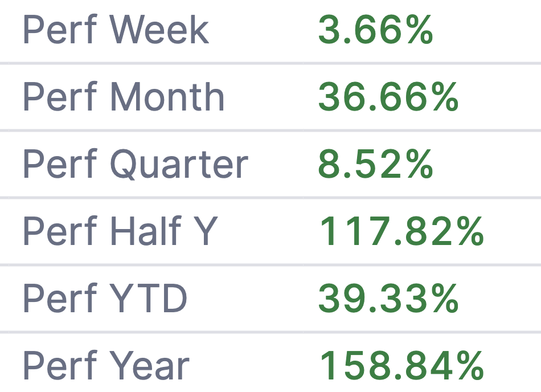Select the Perf YTD label
This screenshot has width=541, height=392.
[x=105, y=298]
